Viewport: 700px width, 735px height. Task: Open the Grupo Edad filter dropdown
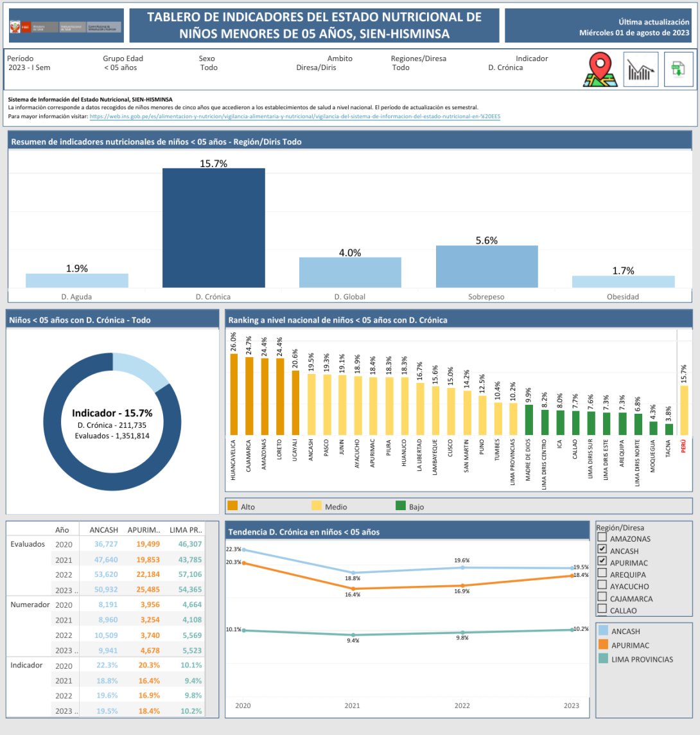point(120,67)
